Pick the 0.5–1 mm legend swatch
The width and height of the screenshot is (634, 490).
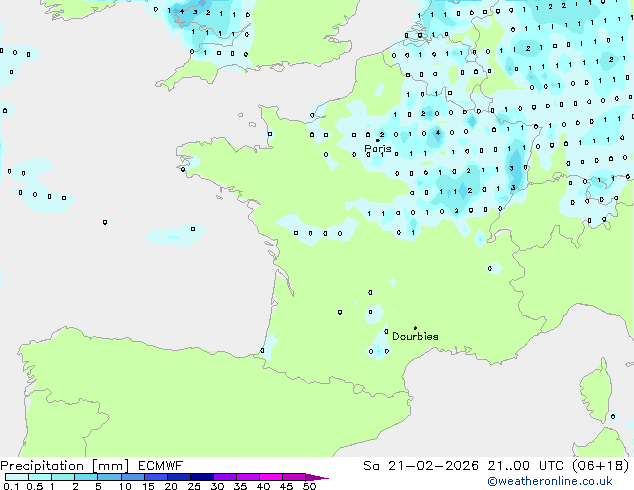(x=40, y=477)
